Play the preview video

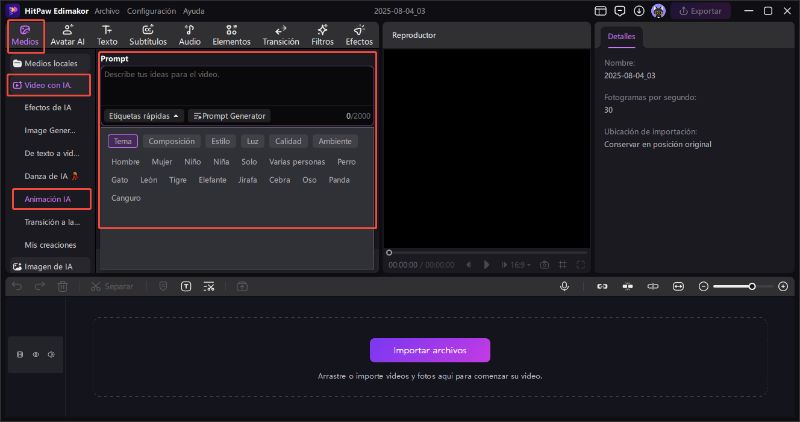pyautogui.click(x=486, y=265)
